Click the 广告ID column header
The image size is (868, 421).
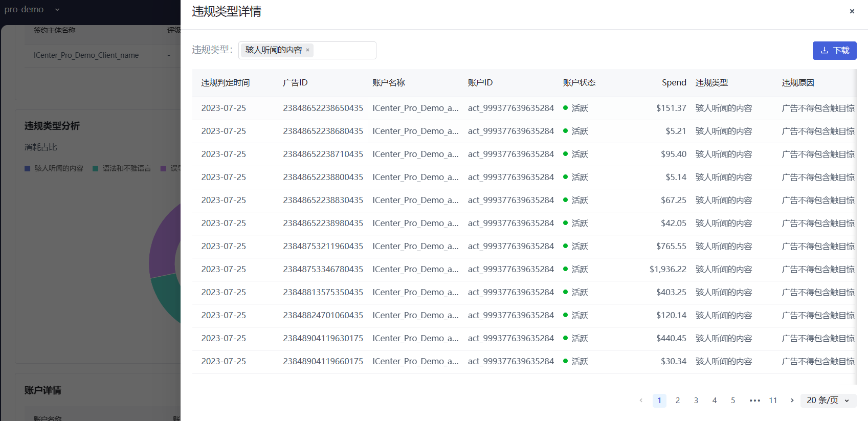[295, 83]
